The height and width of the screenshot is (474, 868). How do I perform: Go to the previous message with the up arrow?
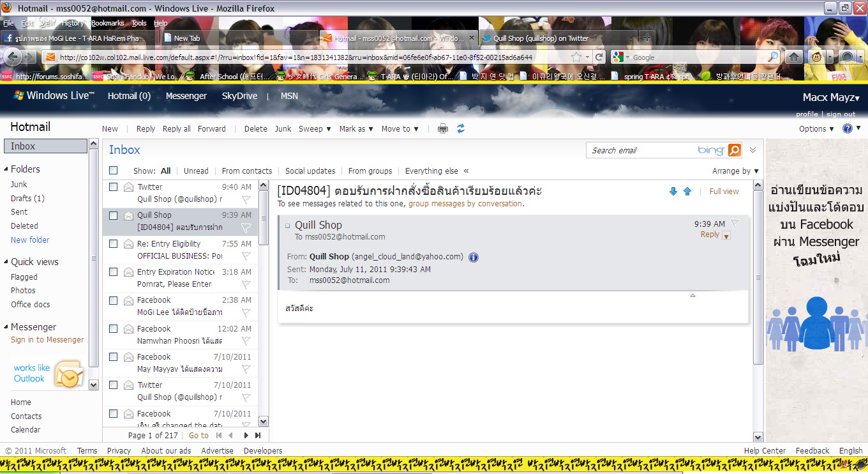click(687, 191)
